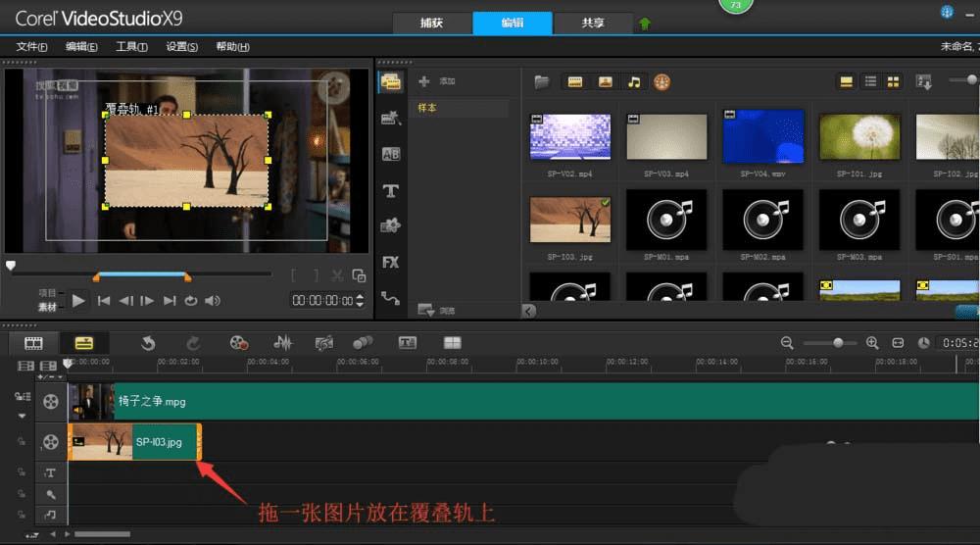
Task: Click the timeline zoom out magnifier
Action: (787, 342)
